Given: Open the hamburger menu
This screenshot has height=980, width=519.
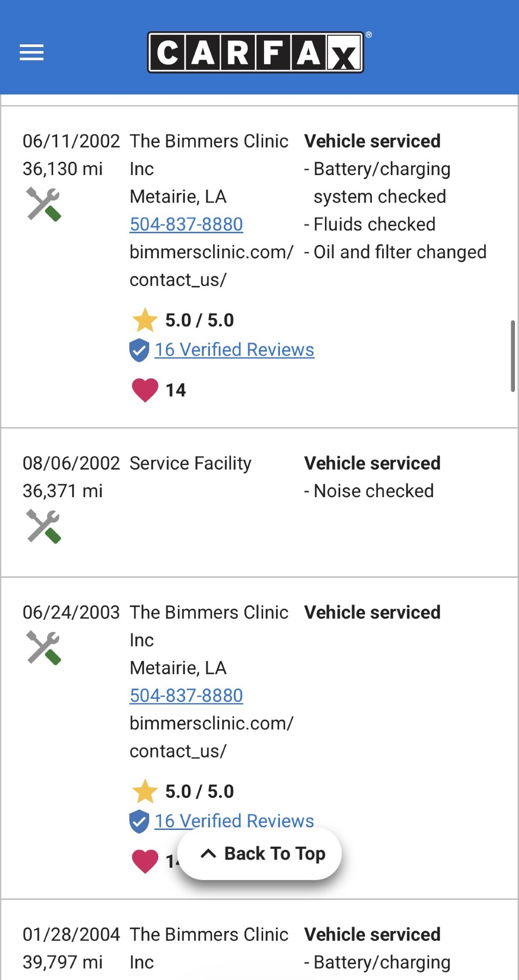Looking at the screenshot, I should [x=32, y=52].
